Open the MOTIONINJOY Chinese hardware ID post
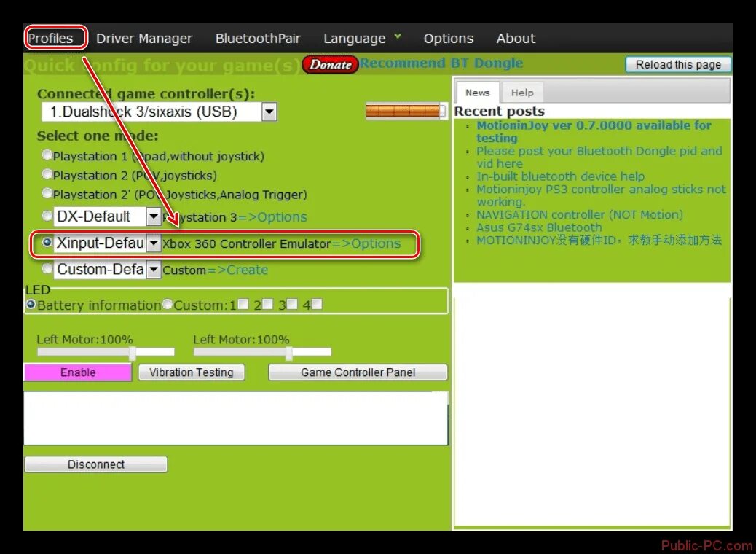Image resolution: width=756 pixels, height=554 pixels. [599, 240]
